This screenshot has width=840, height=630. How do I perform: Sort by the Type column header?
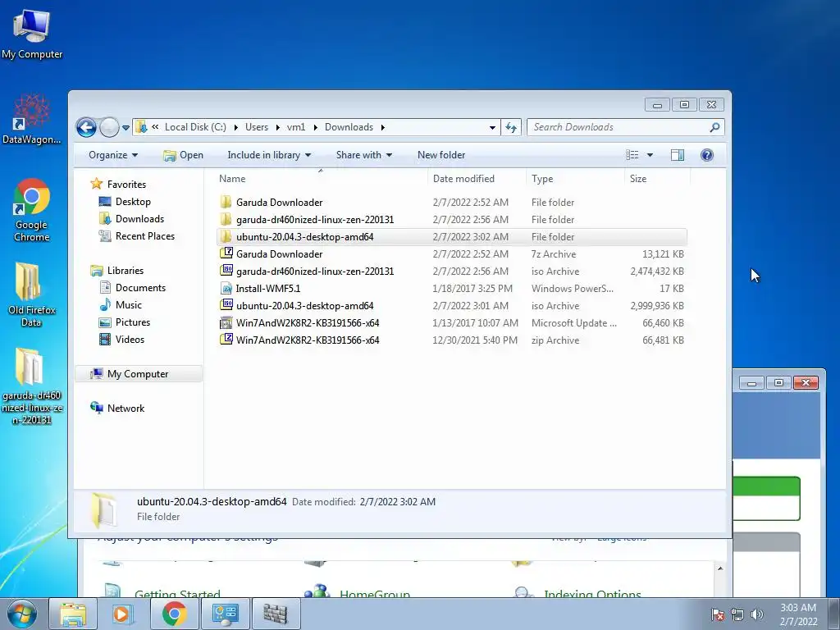(575, 178)
